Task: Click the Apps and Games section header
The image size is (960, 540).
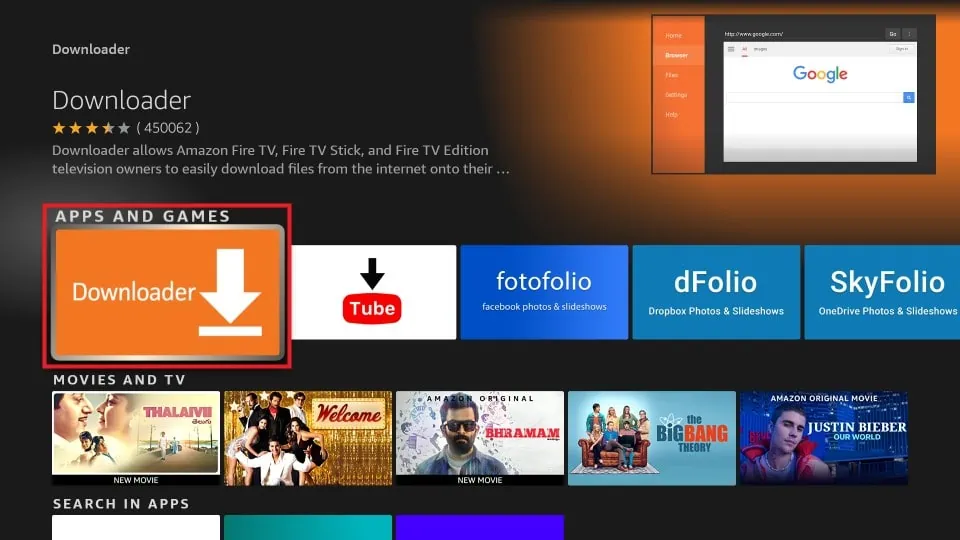Action: coord(143,216)
